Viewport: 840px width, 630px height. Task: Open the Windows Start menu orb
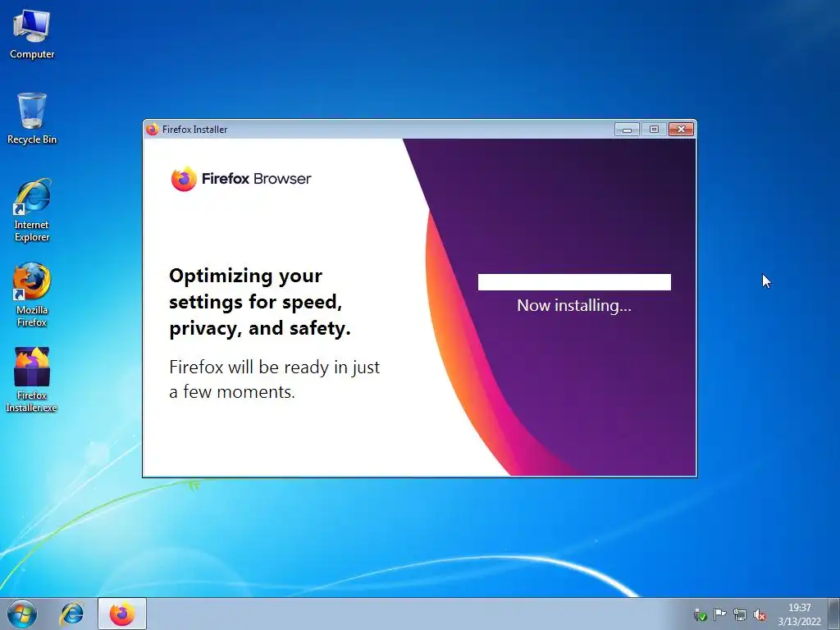[22, 614]
